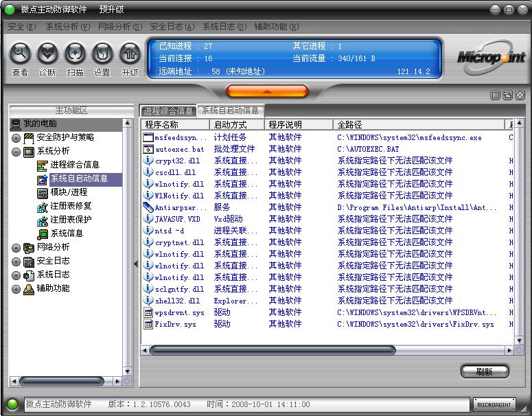Switch to the 进程综合信息 tab

coord(168,111)
